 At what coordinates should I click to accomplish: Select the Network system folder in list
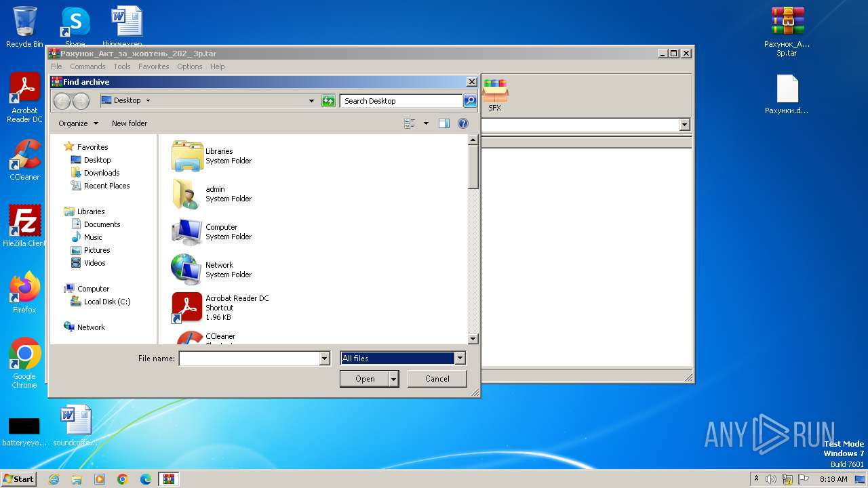point(212,270)
